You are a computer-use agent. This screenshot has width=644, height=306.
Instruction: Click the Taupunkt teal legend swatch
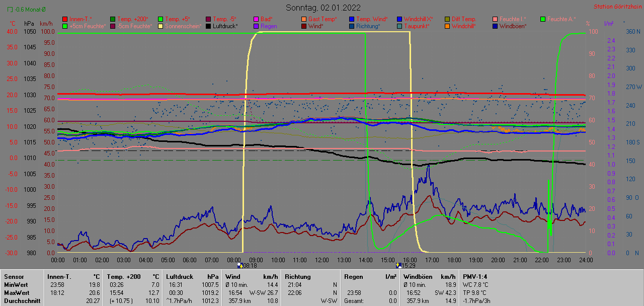coord(399,26)
